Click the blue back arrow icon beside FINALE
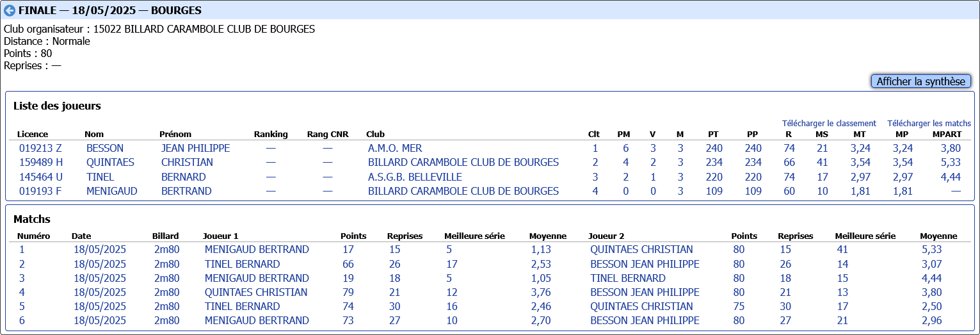The image size is (980, 335). pos(10,10)
